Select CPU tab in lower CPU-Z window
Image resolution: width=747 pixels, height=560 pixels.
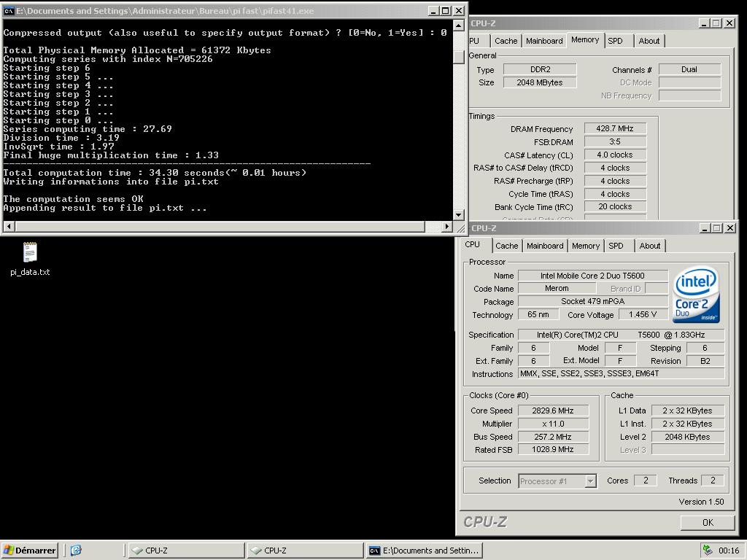tap(473, 245)
